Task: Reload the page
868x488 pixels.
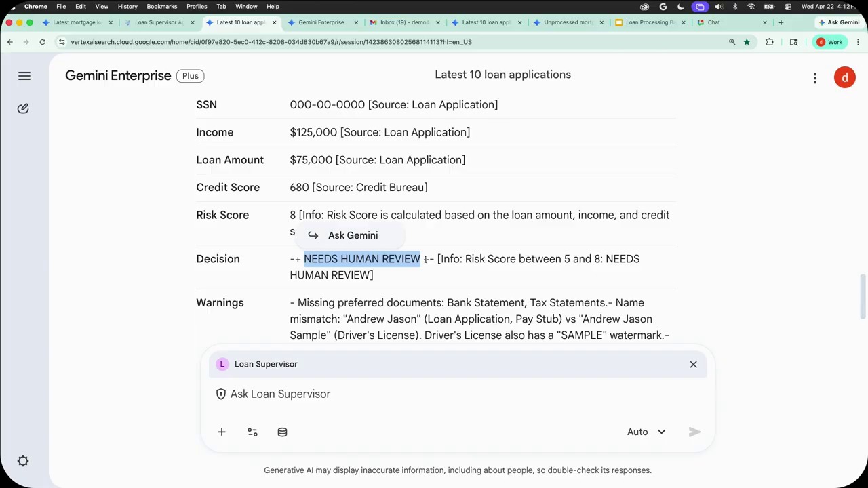Action: (x=42, y=42)
